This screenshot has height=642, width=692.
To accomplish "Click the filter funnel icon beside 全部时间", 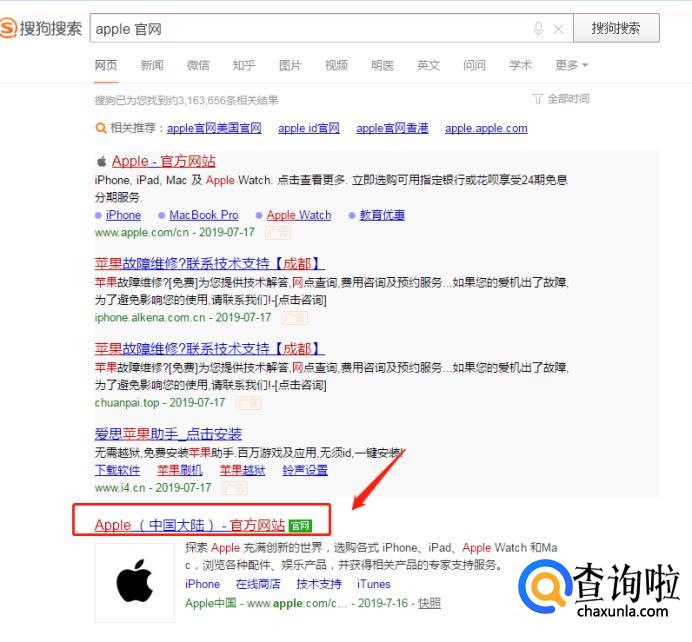I will coord(538,99).
